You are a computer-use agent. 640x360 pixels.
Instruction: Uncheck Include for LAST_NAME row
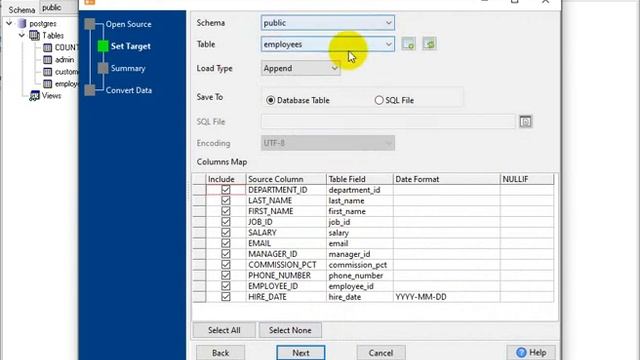pyautogui.click(x=226, y=200)
